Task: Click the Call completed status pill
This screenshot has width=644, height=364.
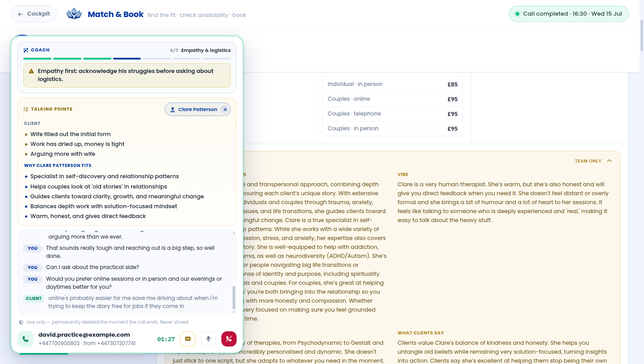Action: pyautogui.click(x=568, y=14)
